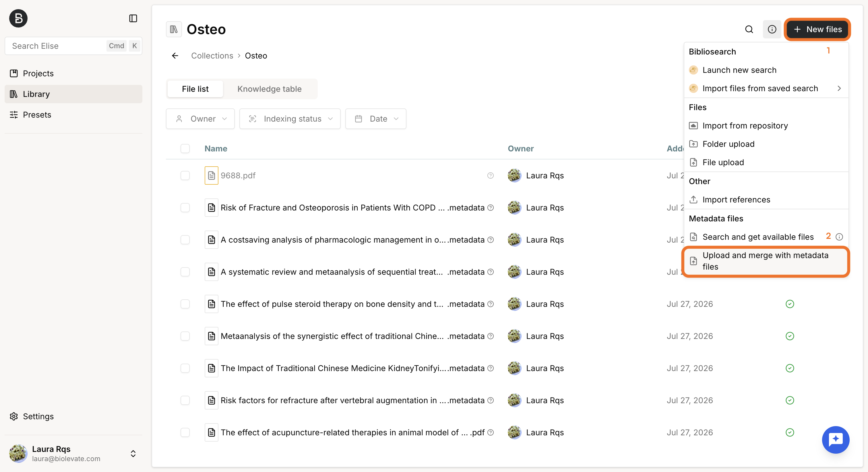Image resolution: width=868 pixels, height=472 pixels.
Task: Click the 9688.pdf file icon
Action: [x=211, y=175]
